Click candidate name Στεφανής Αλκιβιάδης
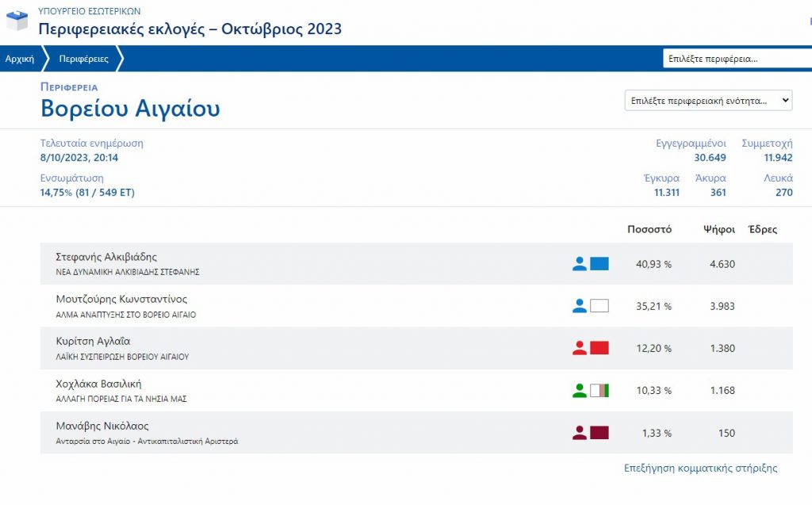The height and width of the screenshot is (505, 812). coord(106,257)
